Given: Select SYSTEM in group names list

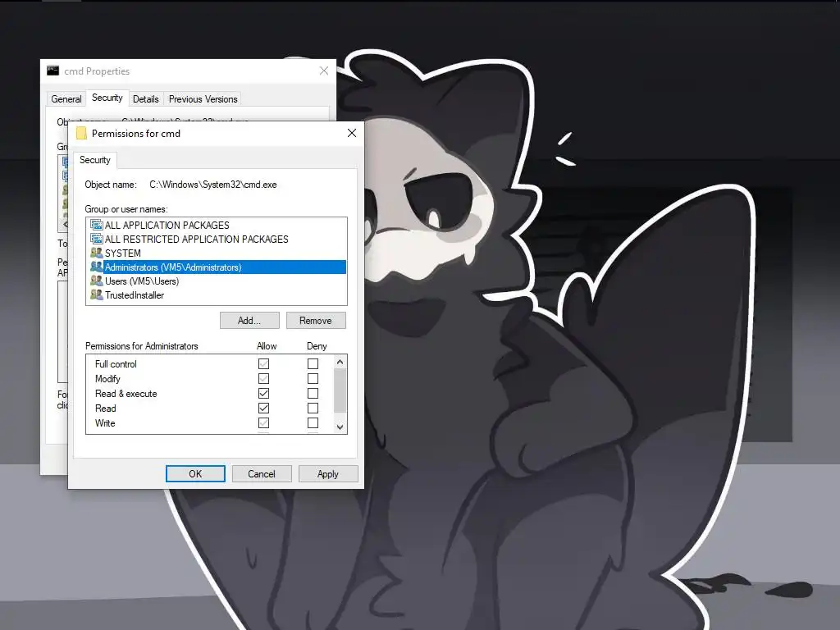Looking at the screenshot, I should [217, 253].
